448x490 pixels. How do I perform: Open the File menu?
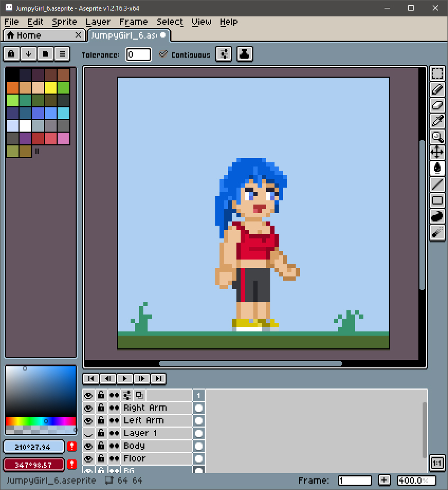(12, 22)
